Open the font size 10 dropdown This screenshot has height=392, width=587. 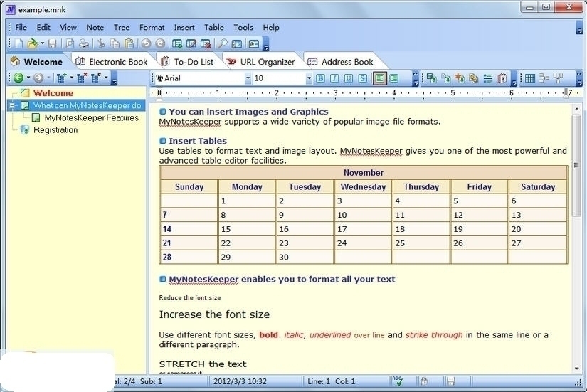(309, 78)
